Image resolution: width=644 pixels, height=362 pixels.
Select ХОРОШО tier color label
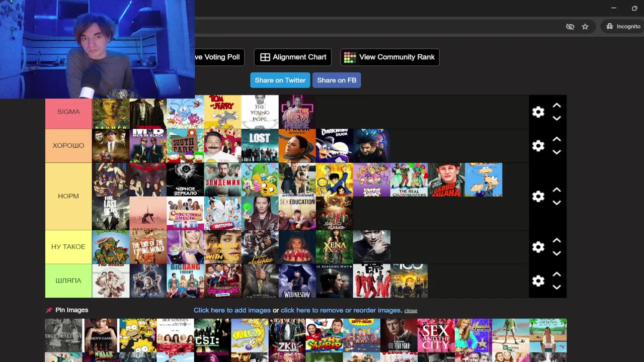(68, 146)
